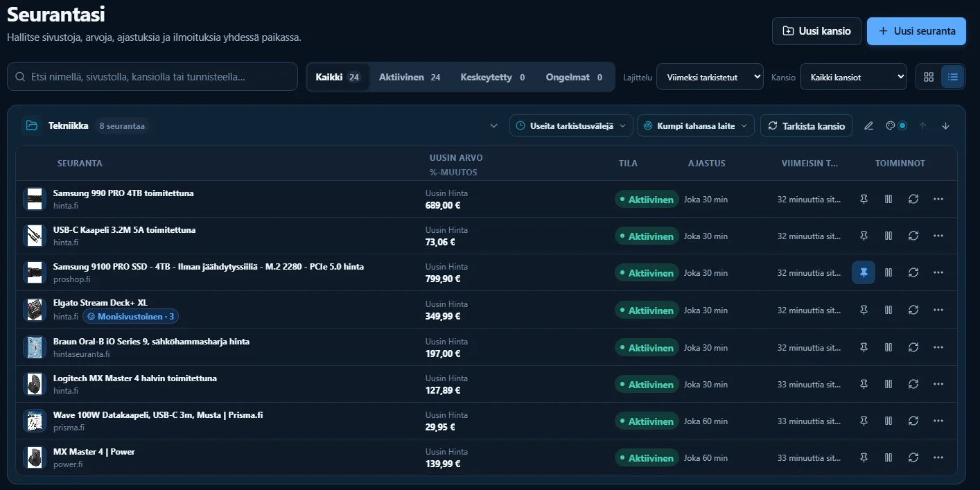Pin the USB-C Kaapeli 3.2M 5A tracker
Screen dimensions: 980x490
(x=864, y=236)
